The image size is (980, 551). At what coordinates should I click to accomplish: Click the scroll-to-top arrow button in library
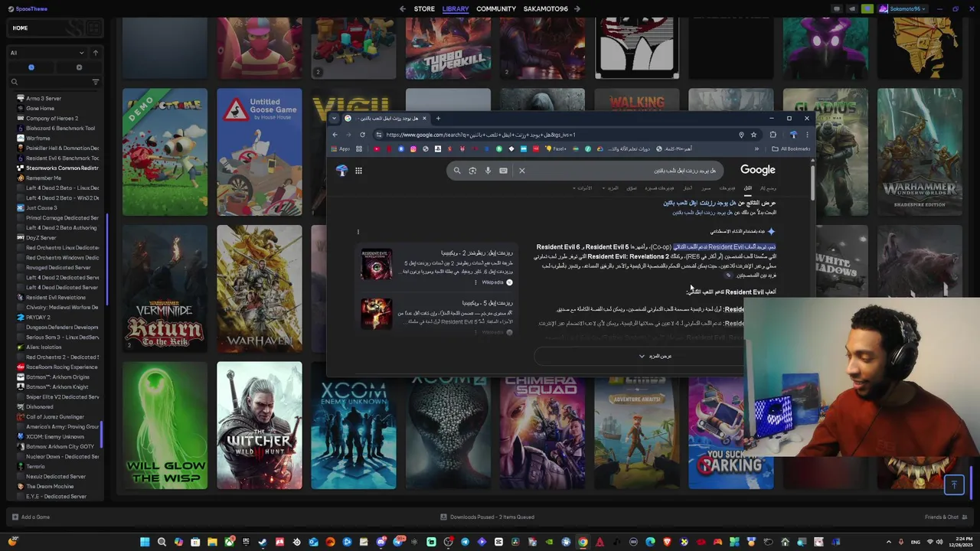954,484
